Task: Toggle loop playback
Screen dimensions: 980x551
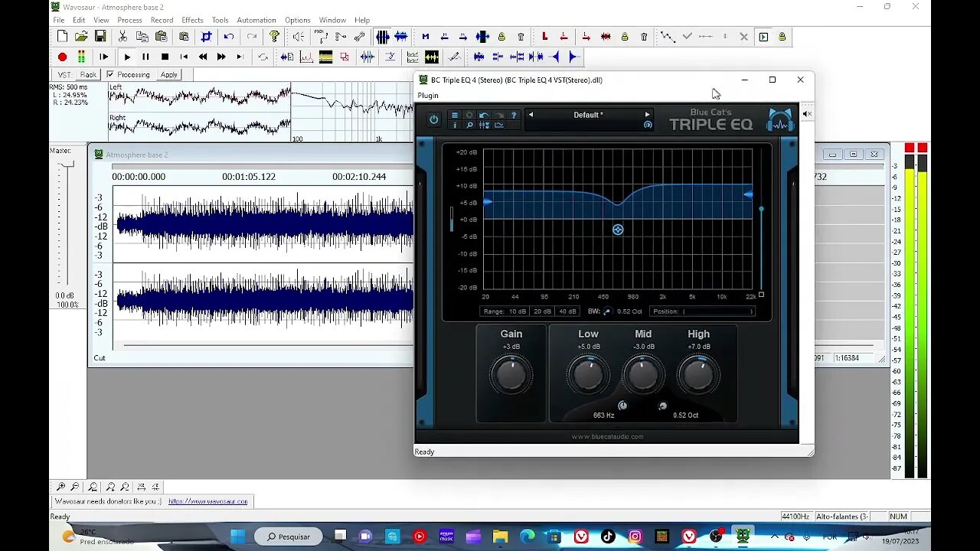Action: click(x=263, y=57)
